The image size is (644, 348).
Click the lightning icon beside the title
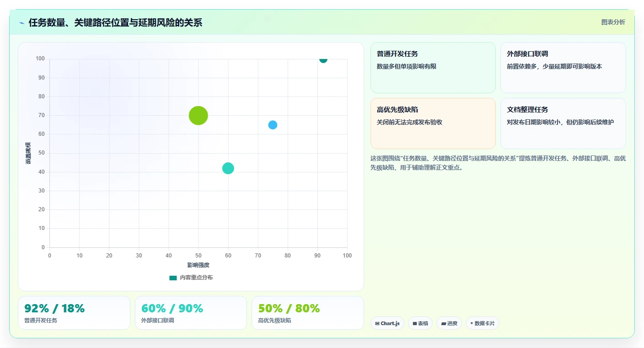(x=21, y=23)
